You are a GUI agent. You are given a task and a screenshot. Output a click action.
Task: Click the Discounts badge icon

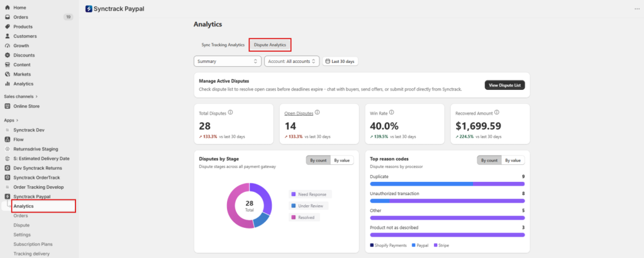(8, 55)
